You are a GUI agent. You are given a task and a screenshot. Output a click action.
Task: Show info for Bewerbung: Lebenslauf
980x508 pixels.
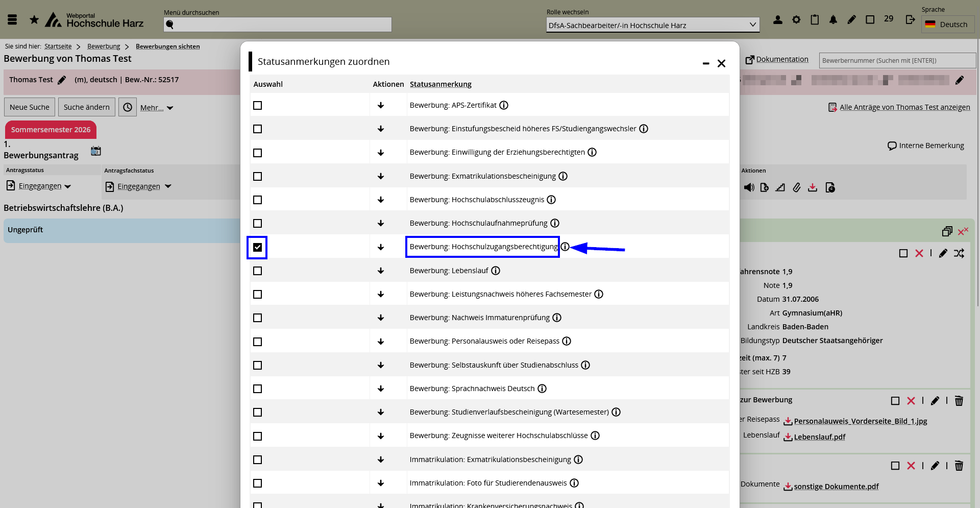[496, 271]
